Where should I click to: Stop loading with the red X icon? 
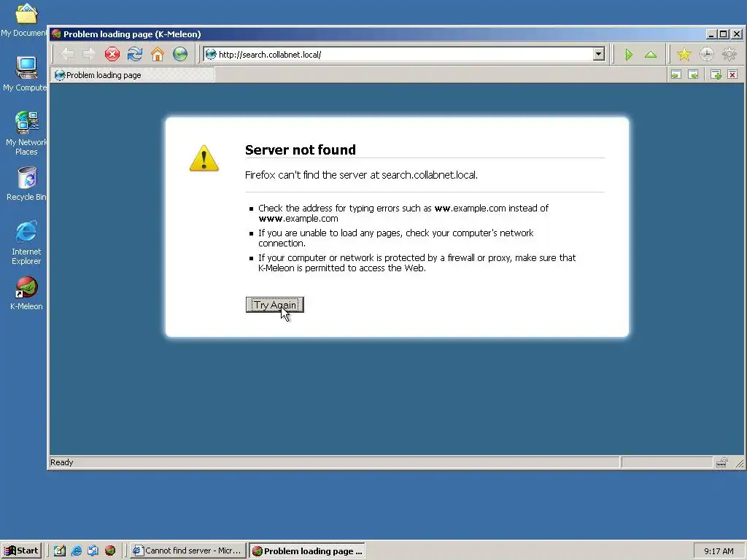click(112, 54)
